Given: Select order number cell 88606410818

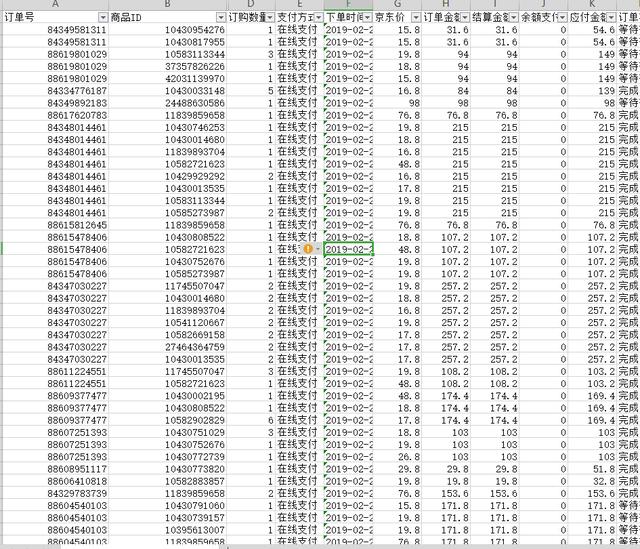Looking at the screenshot, I should tap(56, 481).
